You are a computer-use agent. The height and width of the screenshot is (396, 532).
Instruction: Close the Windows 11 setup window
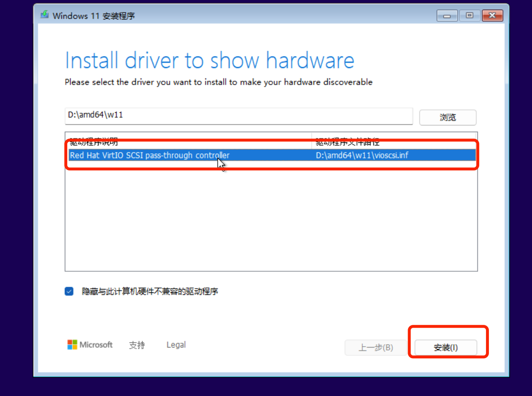coord(492,15)
